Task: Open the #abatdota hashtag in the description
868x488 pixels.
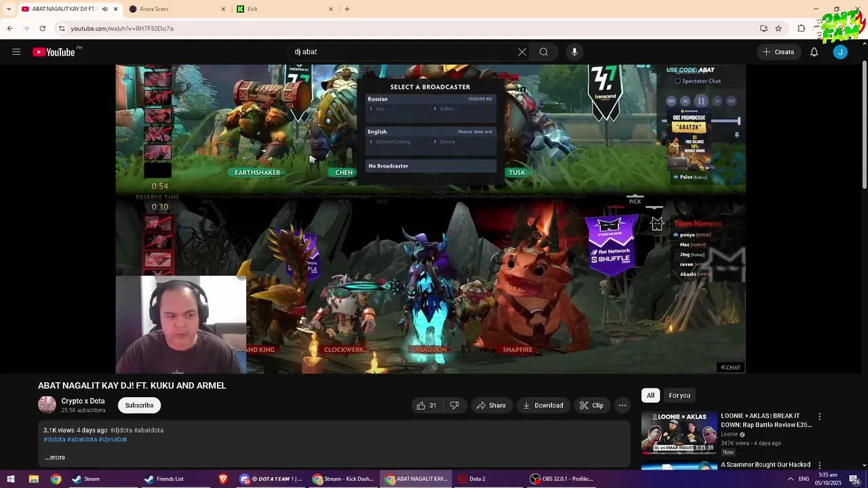Action: click(x=82, y=439)
